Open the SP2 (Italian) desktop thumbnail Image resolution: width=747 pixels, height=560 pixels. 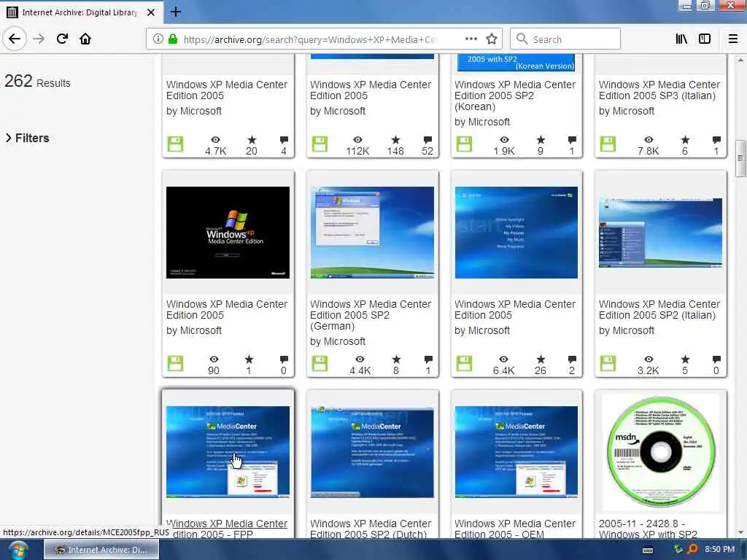(660, 233)
